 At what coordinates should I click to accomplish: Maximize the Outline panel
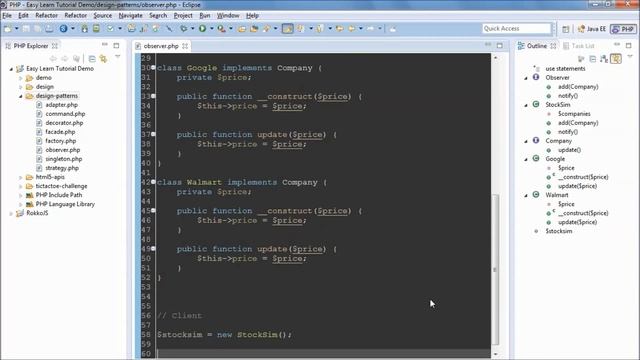[x=629, y=45]
